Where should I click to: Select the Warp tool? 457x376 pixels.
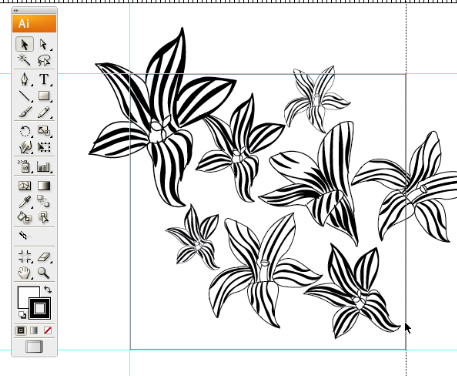point(24,147)
